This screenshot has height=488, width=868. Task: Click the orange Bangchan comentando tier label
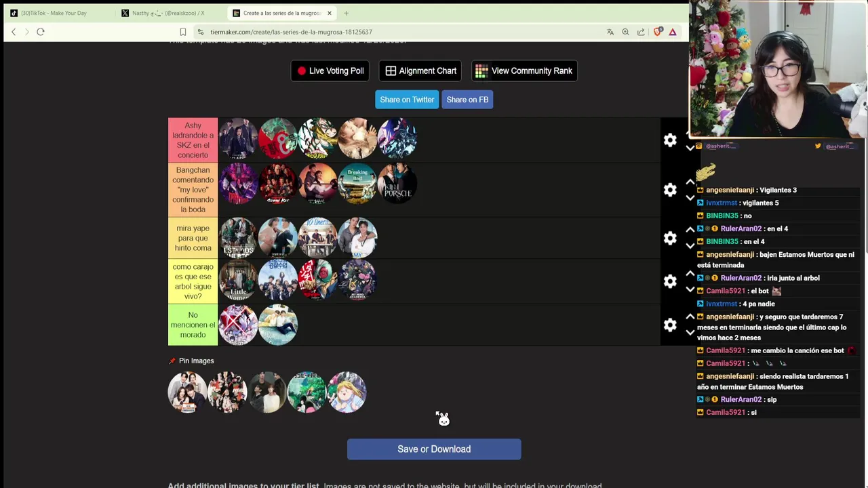tap(193, 190)
